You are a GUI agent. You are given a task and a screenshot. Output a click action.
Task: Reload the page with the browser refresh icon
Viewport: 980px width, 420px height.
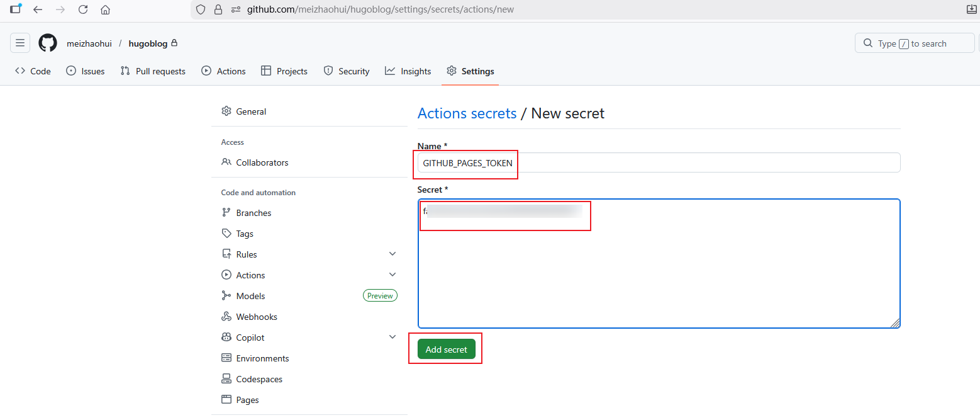pyautogui.click(x=83, y=9)
